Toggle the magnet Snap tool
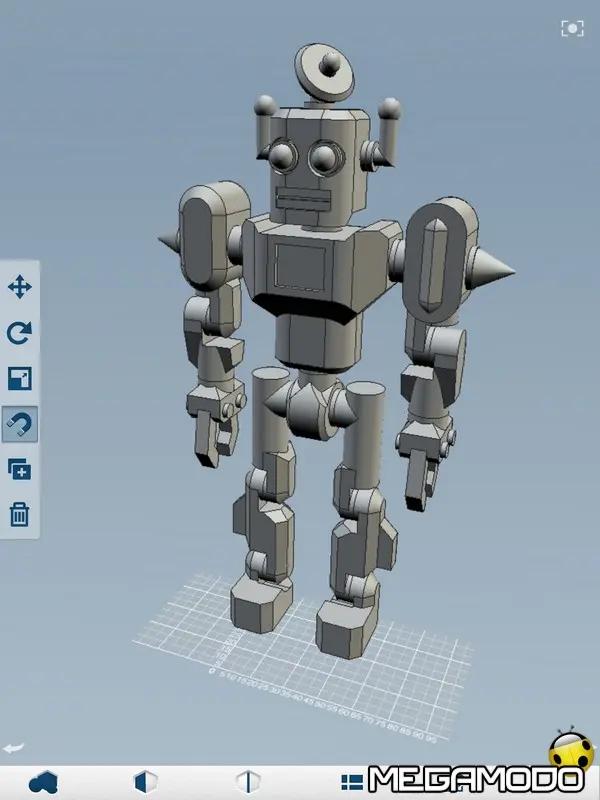This screenshot has width=600, height=800. coord(20,424)
